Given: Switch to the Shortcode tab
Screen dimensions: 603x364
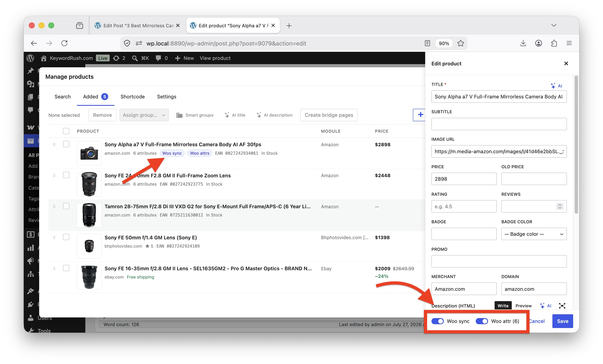Looking at the screenshot, I should click(133, 97).
